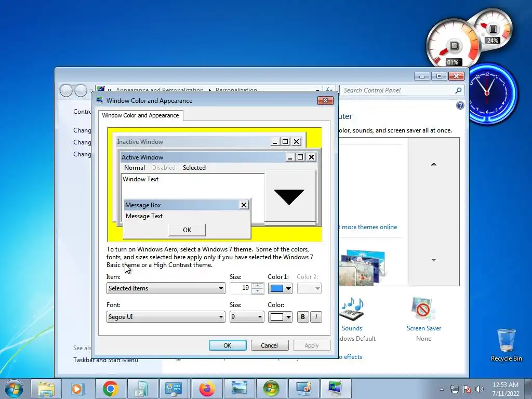Open the Screen Saver link
This screenshot has width=532, height=399.
[x=424, y=328]
